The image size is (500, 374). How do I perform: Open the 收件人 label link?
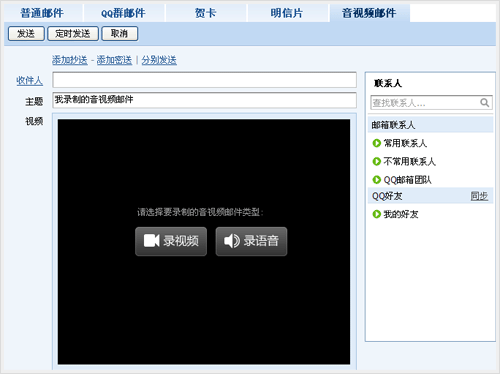30,80
